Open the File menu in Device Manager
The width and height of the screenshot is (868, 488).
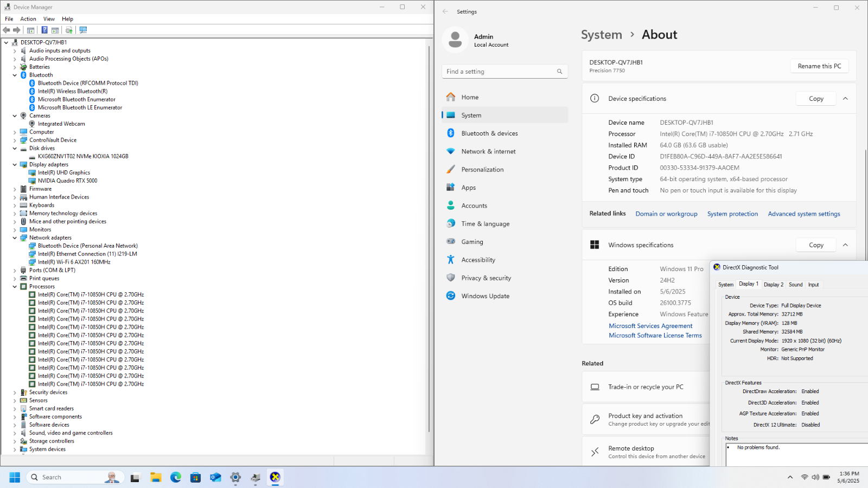coord(9,18)
